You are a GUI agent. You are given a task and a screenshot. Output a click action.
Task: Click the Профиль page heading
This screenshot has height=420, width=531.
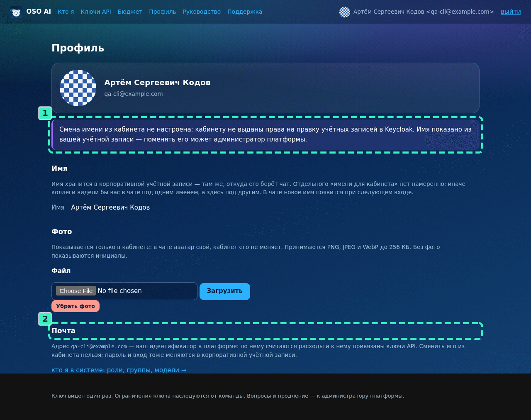coord(78,48)
